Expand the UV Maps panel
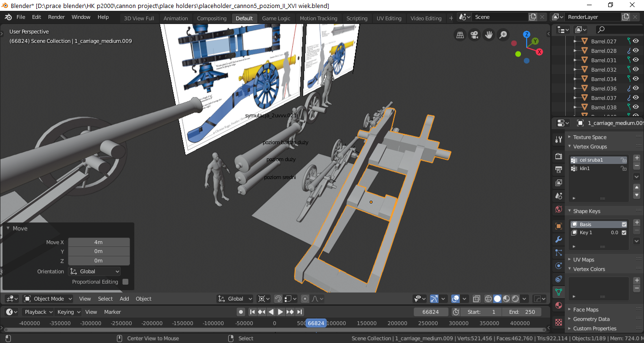This screenshot has width=644, height=343. pos(583,260)
